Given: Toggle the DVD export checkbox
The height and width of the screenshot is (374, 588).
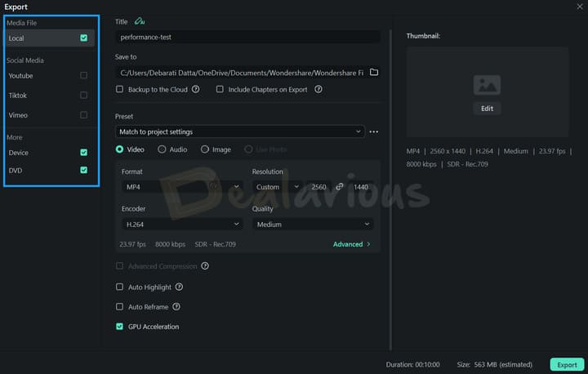Looking at the screenshot, I should [x=83, y=170].
